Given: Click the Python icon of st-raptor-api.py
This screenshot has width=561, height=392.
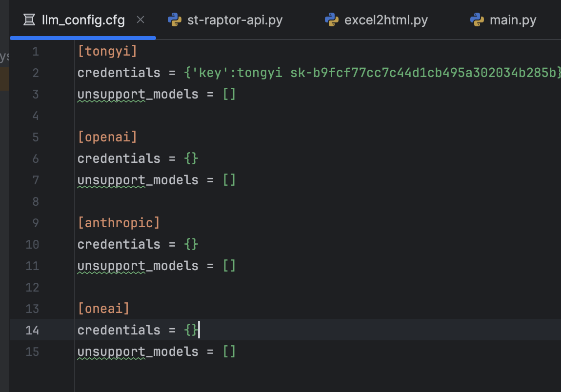Looking at the screenshot, I should tap(175, 20).
